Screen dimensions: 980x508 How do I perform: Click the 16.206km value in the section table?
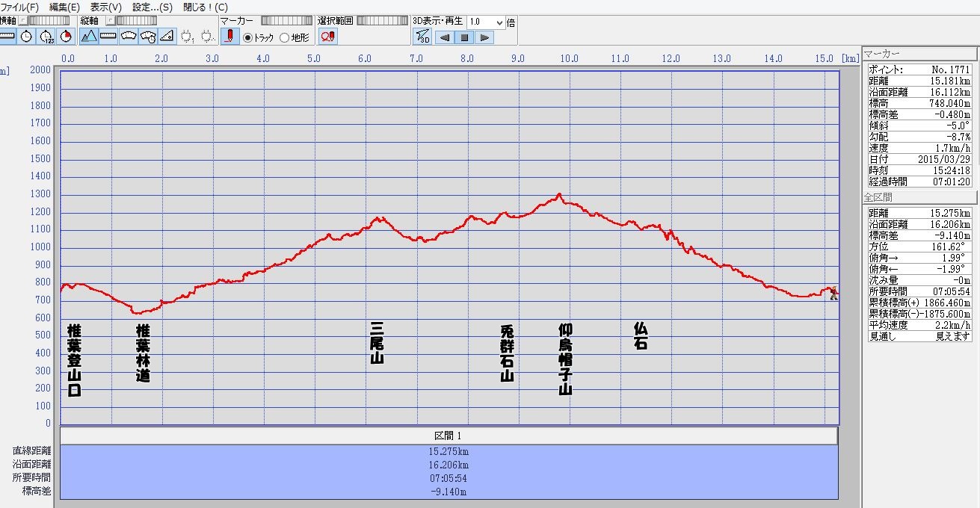pos(449,465)
